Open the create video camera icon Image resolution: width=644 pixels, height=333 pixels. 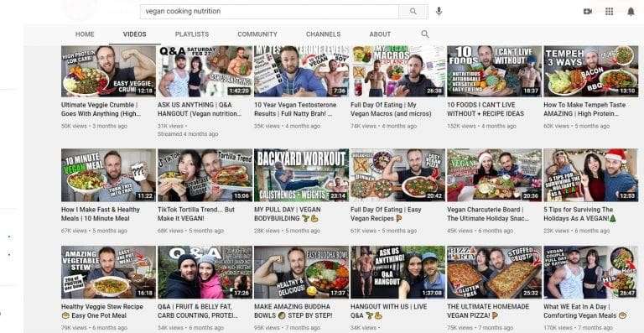click(588, 12)
